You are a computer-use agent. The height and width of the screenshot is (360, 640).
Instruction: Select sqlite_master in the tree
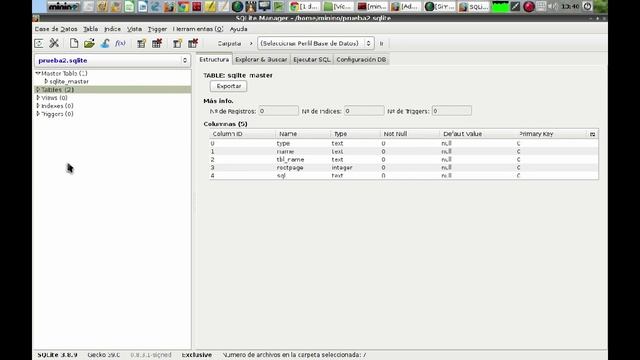click(69, 82)
